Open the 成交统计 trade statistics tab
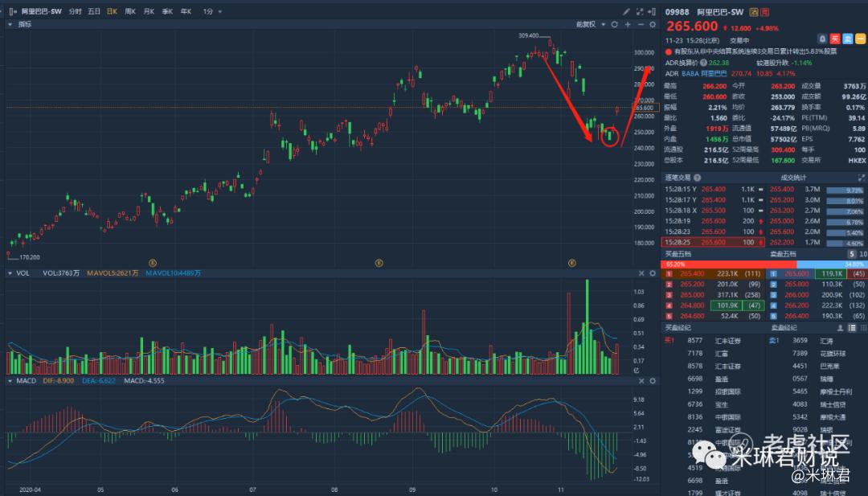The image size is (868, 496). pos(793,178)
